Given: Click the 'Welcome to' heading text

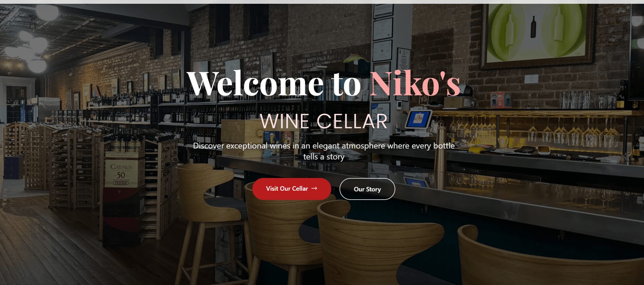Looking at the screenshot, I should (274, 83).
